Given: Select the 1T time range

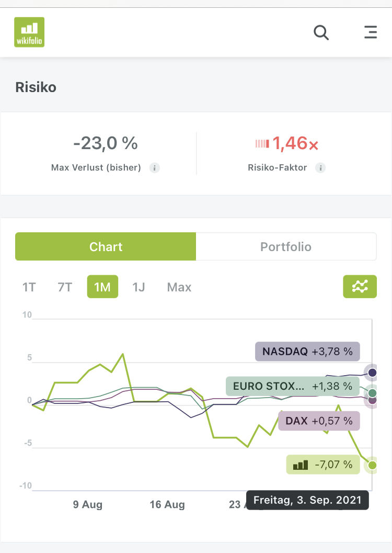Looking at the screenshot, I should pos(29,287).
